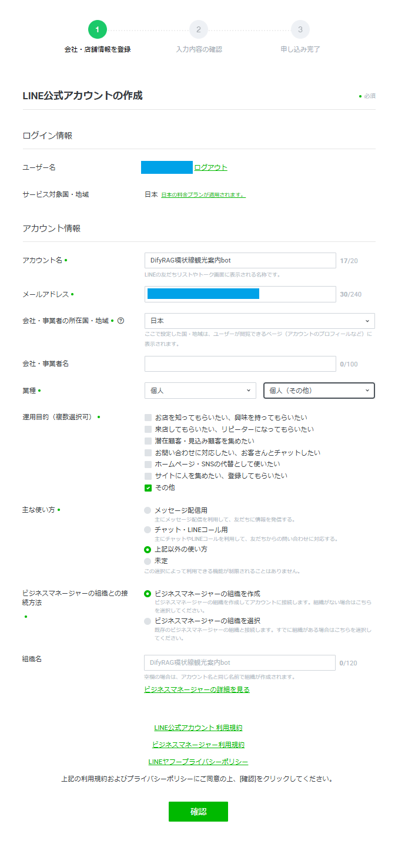Open ビジネスマネージャー利用規約 link
Image resolution: width=395 pixels, height=868 pixels.
tap(198, 745)
